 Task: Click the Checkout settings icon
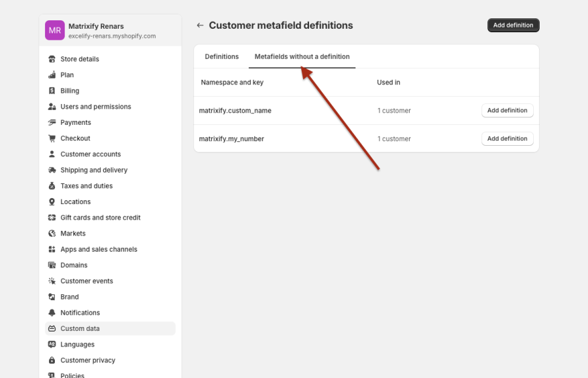52,138
